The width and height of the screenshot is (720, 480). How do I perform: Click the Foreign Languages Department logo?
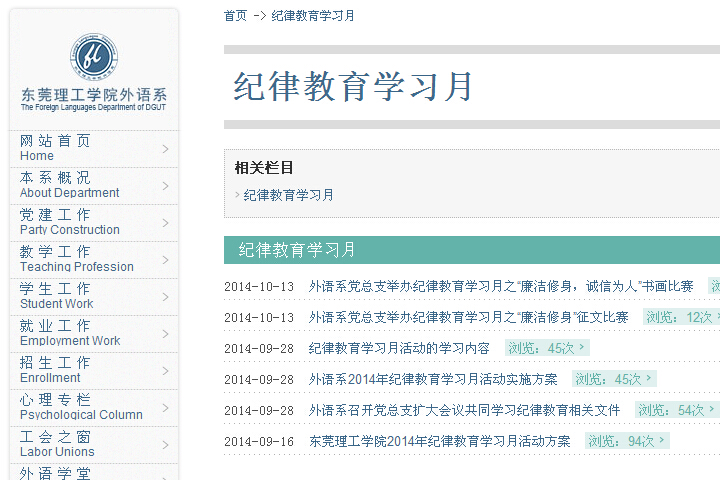tap(94, 58)
